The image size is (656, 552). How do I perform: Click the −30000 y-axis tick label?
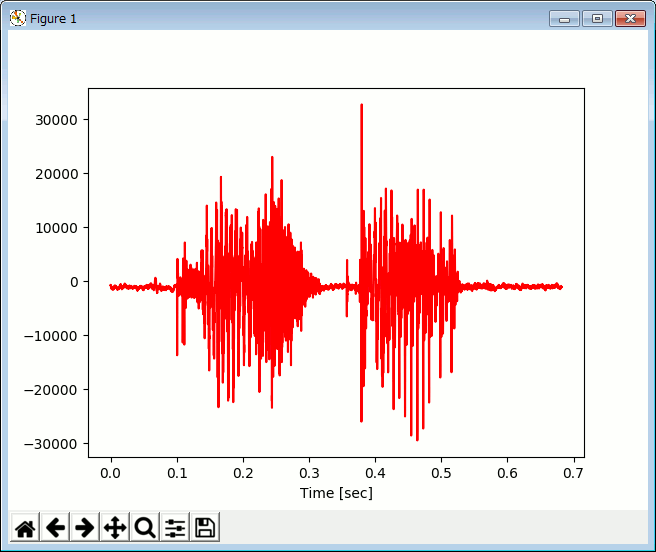(53, 444)
